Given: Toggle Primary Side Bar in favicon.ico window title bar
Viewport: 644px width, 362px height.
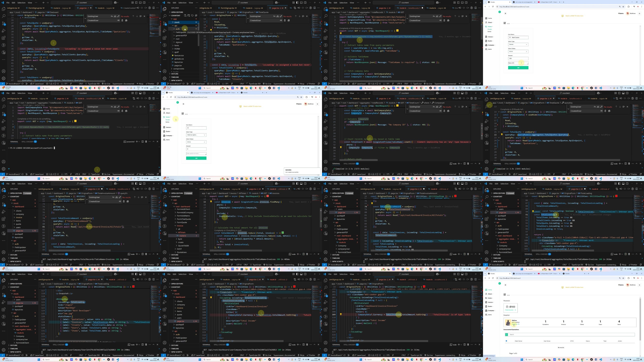Looking at the screenshot, I should pyautogui.click(x=297, y=2).
